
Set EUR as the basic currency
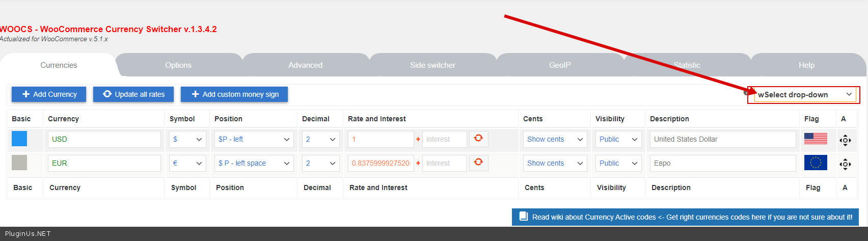[19, 163]
